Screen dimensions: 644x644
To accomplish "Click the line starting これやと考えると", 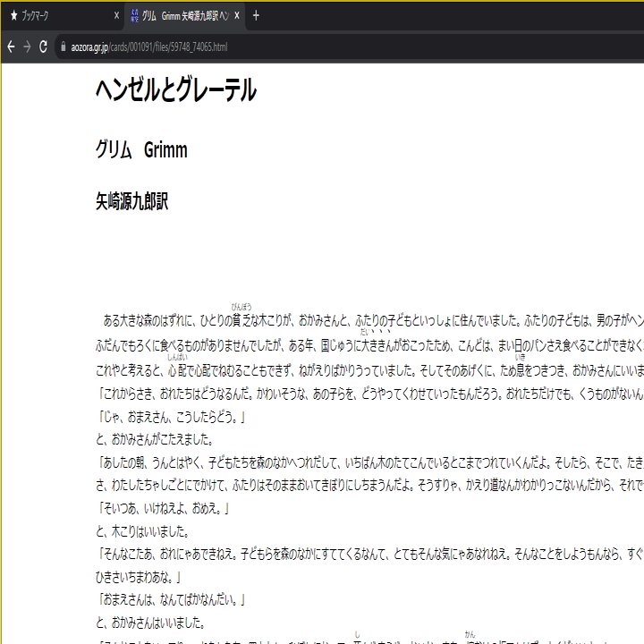I will [x=369, y=371].
